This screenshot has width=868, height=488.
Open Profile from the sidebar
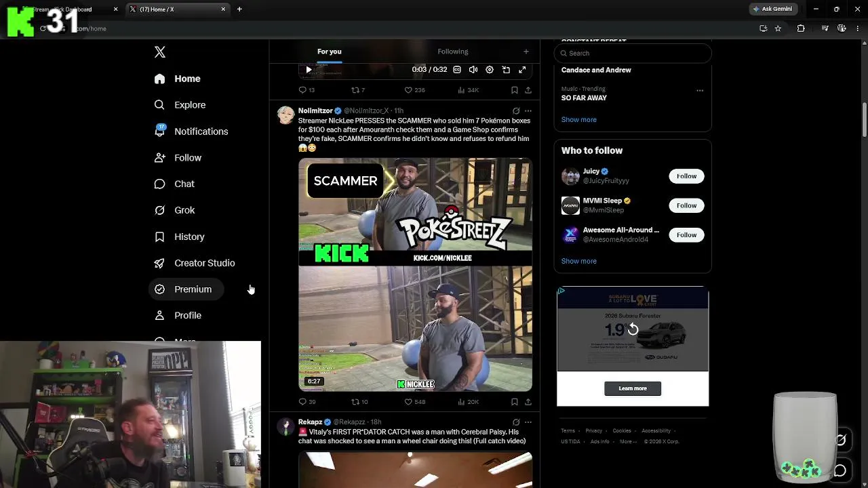click(x=178, y=315)
